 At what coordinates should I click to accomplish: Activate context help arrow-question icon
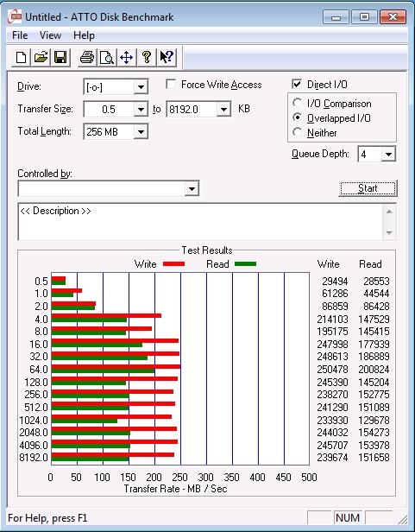pos(167,57)
